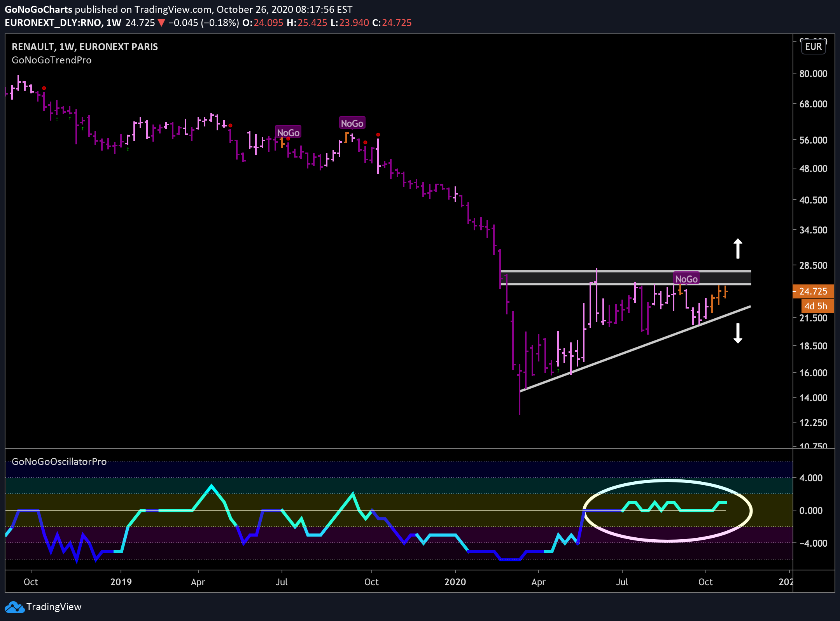Click the 68.000 price axis label
The image size is (840, 621).
[814, 104]
